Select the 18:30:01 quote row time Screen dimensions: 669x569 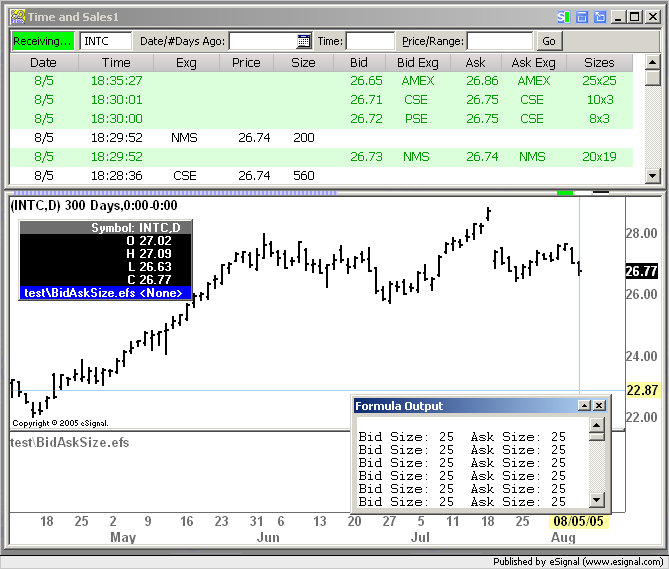[116, 100]
